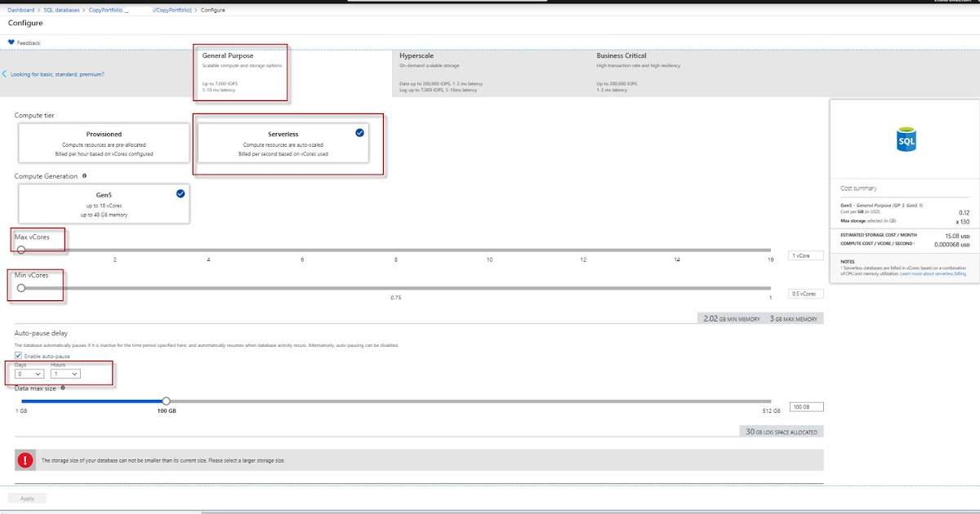Disable the Enable auto-pause checkbox
This screenshot has height=514, width=980.
pyautogui.click(x=20, y=357)
